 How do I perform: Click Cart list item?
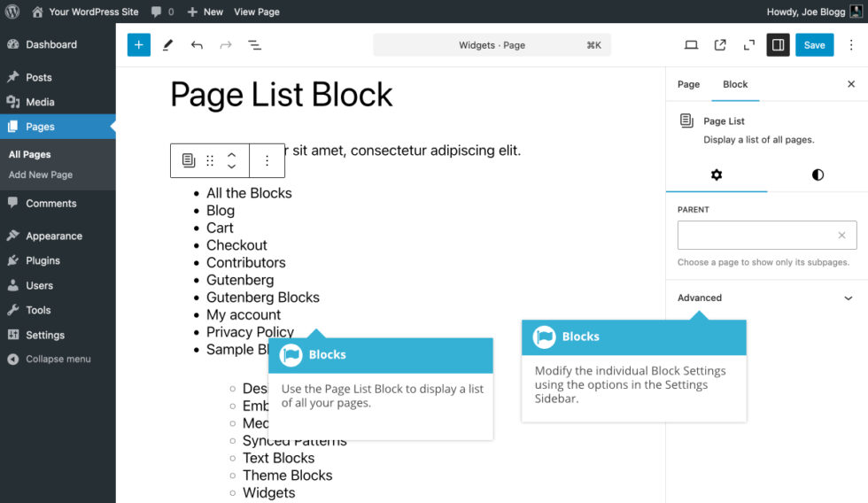[x=220, y=228]
